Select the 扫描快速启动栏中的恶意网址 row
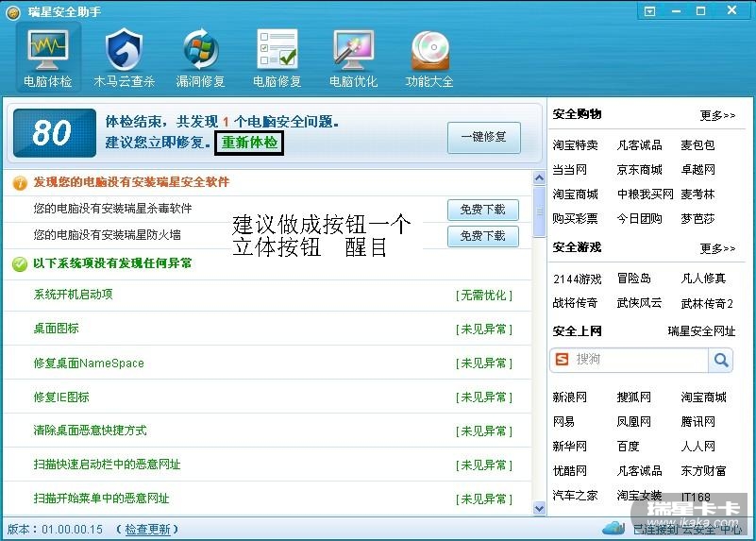Image resolution: width=756 pixels, height=541 pixels. coord(268,465)
